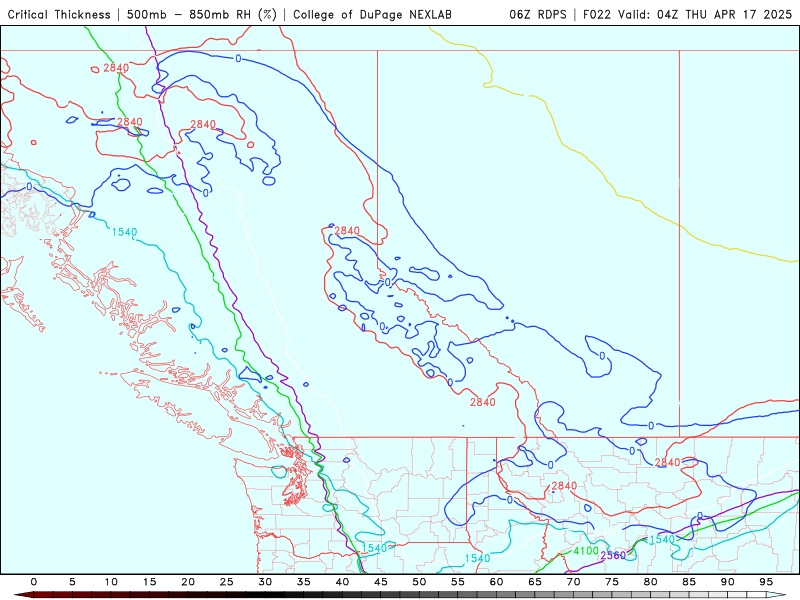
Task: Click the "College of DuPage NEXLAB" header text
Action: (372, 14)
